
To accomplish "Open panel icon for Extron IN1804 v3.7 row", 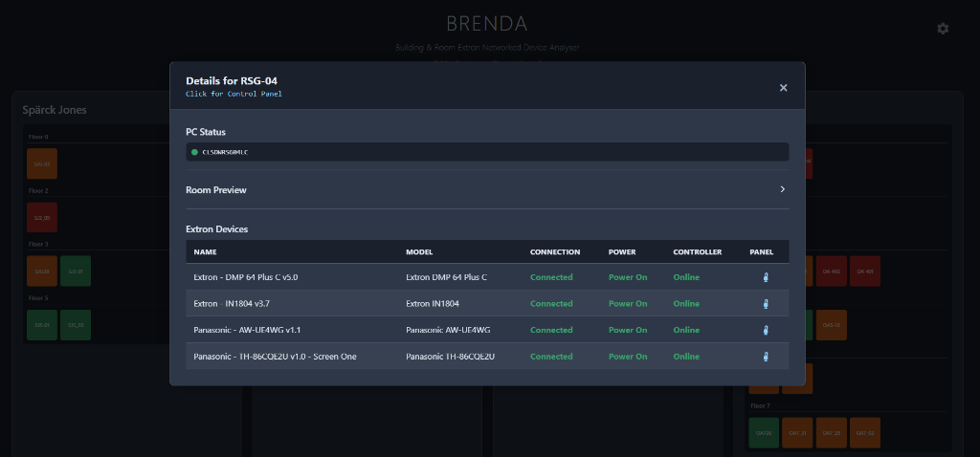I will (x=766, y=303).
